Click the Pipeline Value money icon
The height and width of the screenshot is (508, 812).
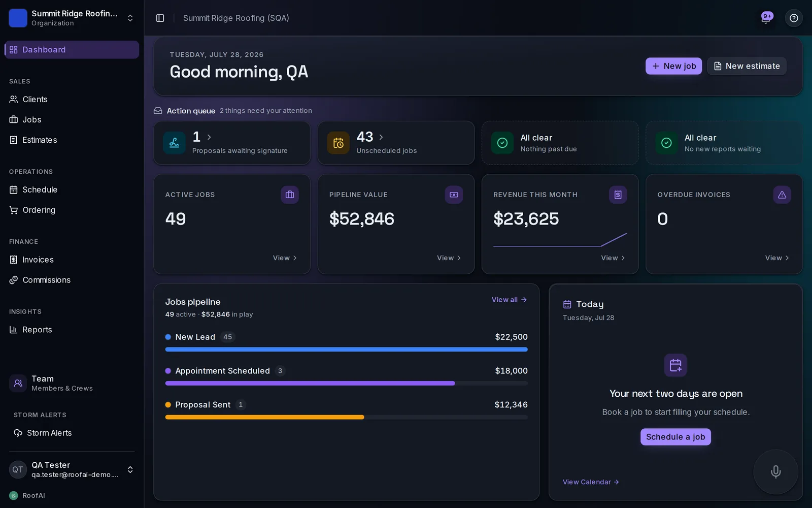pyautogui.click(x=454, y=195)
